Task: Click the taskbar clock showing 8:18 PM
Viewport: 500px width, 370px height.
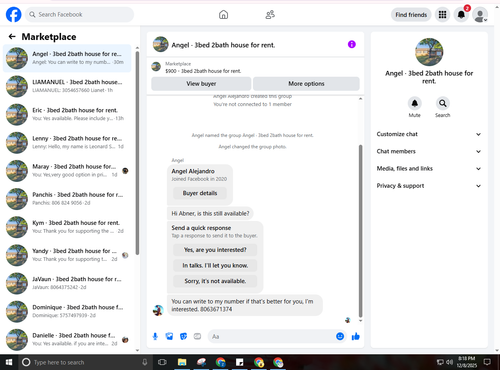Action: coord(467,362)
